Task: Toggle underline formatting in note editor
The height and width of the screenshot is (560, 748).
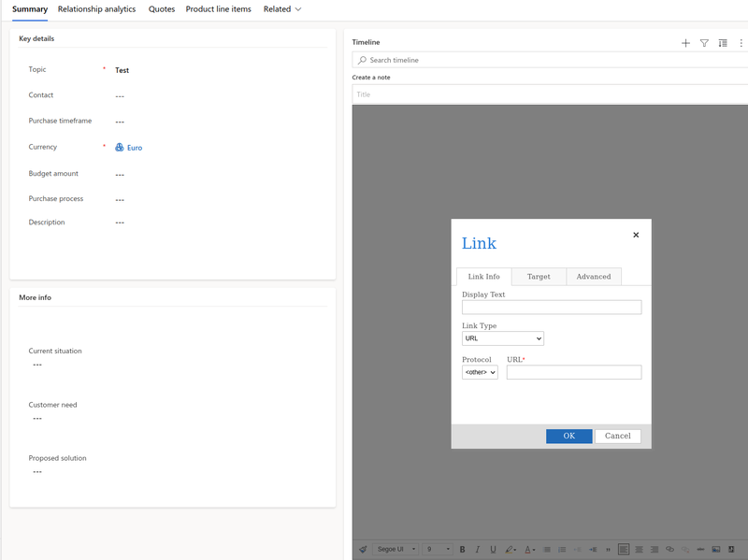Action: click(x=494, y=550)
